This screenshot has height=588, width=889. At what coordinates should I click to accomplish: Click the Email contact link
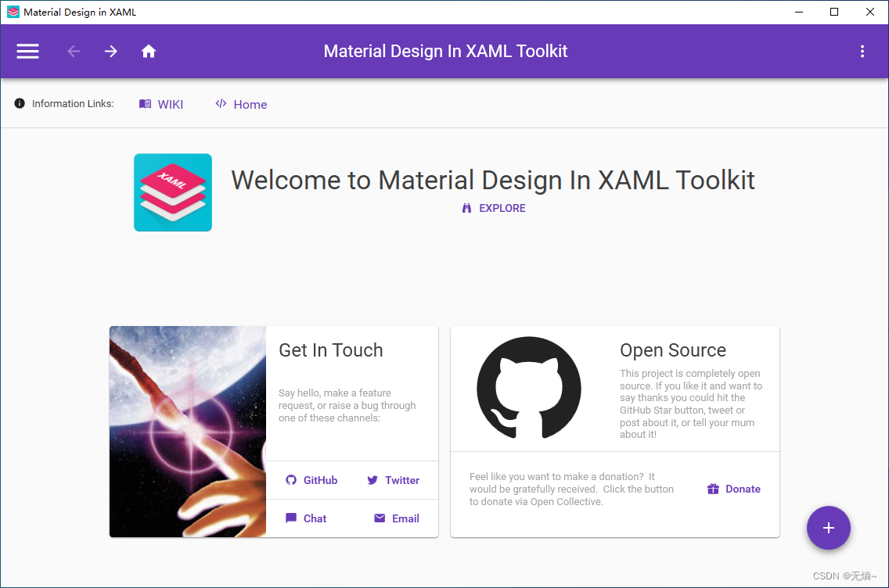point(397,518)
